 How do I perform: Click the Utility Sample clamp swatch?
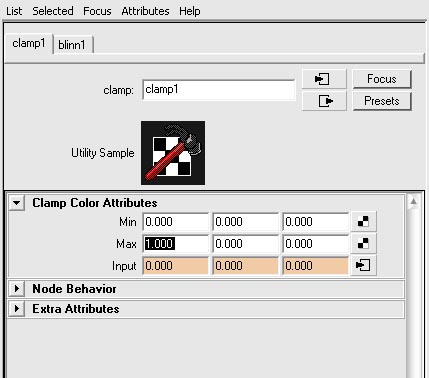pyautogui.click(x=173, y=153)
